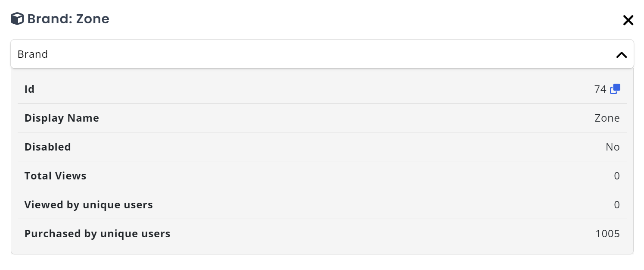Click the Viewed by unique users row
This screenshot has height=270, width=644.
(x=322, y=204)
